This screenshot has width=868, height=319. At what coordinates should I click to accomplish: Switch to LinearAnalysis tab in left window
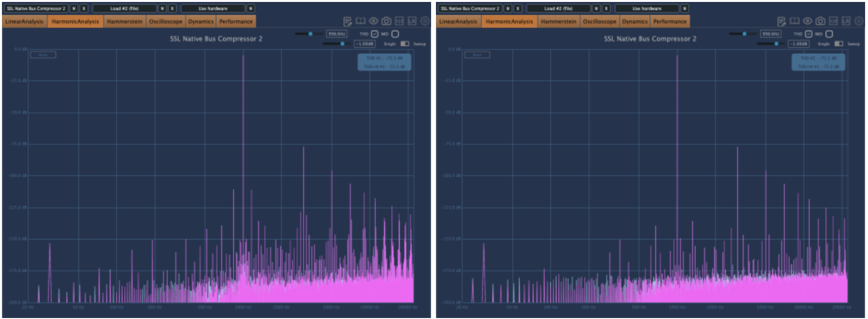(24, 21)
